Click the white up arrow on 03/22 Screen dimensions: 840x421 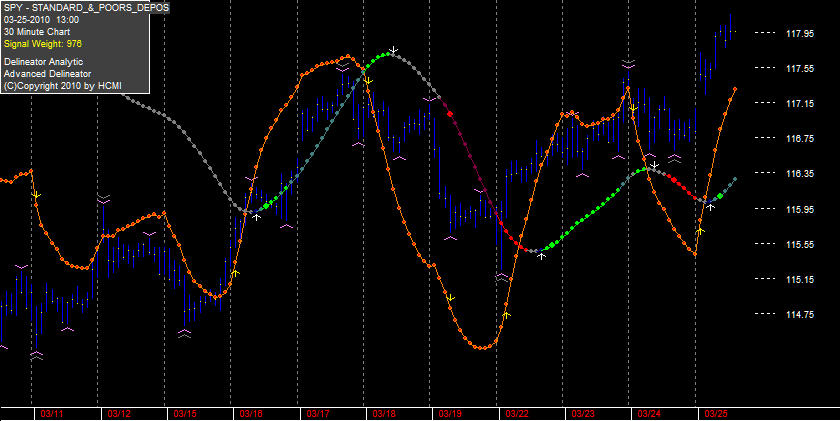coord(542,256)
